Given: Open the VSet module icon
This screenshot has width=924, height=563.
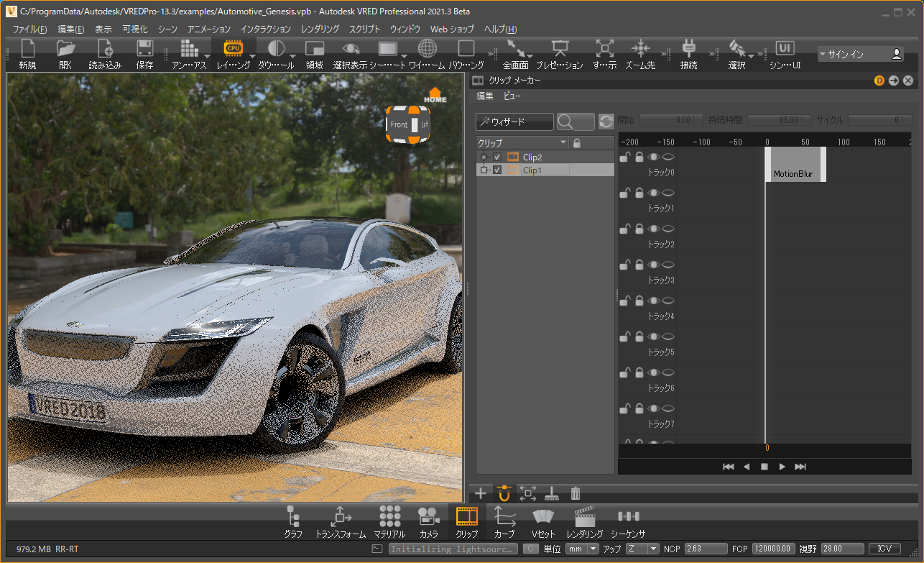Looking at the screenshot, I should (x=543, y=521).
